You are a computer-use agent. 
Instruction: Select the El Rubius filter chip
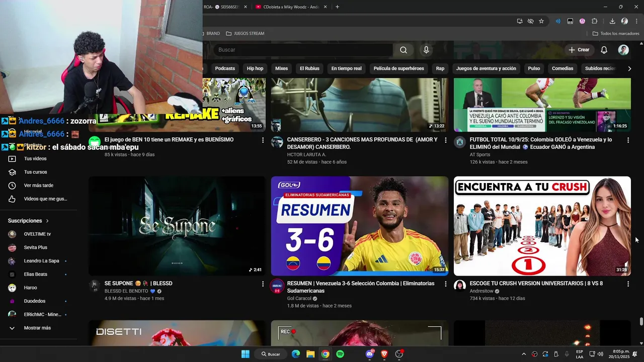point(309,68)
